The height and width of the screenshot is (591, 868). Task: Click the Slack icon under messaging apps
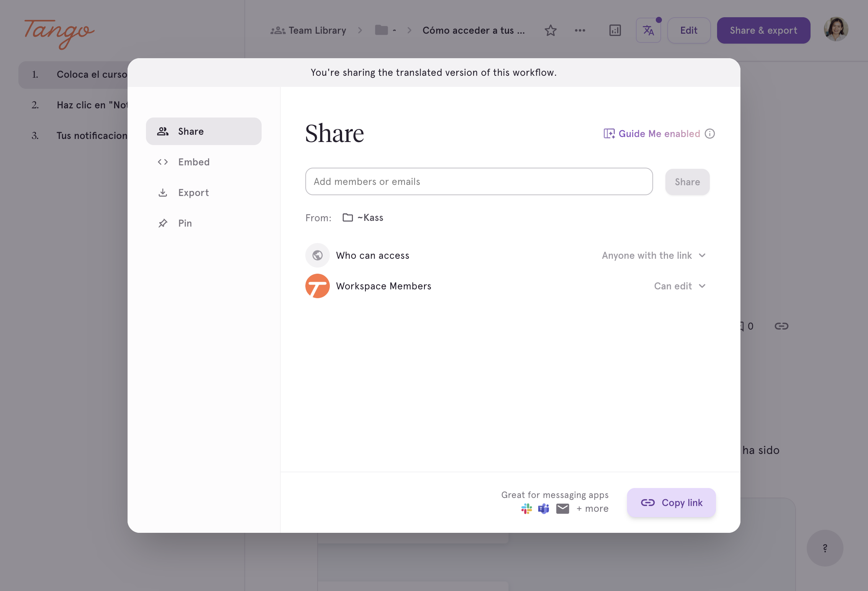[x=527, y=509]
